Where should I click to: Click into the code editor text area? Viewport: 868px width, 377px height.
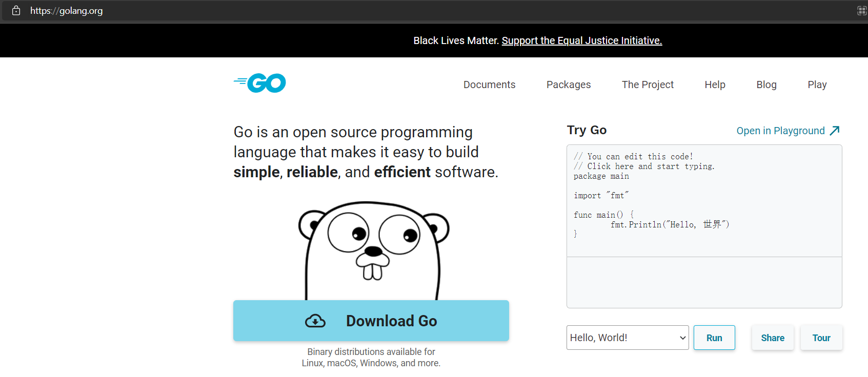[704, 201]
